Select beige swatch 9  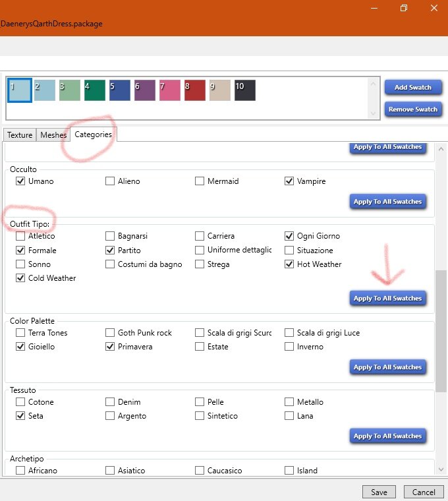(219, 90)
